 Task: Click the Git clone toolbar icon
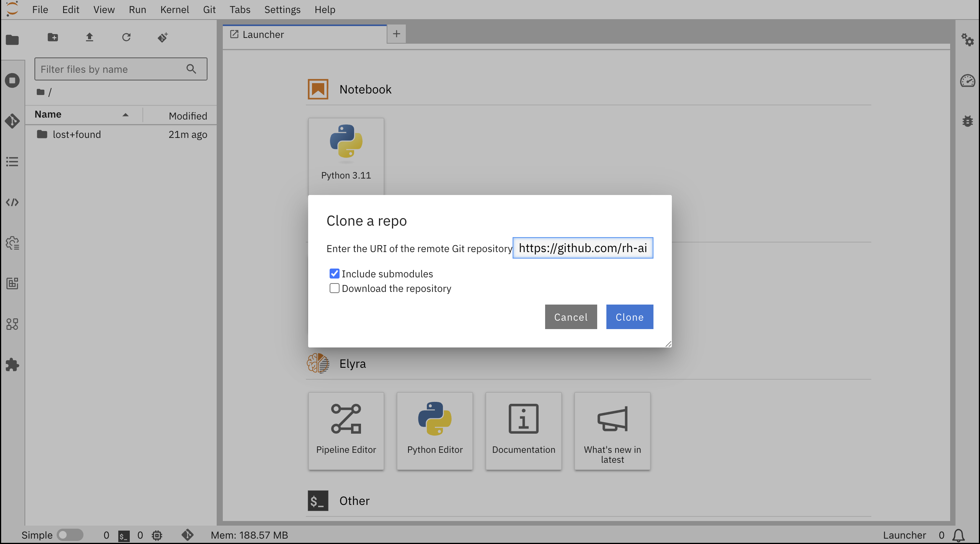tap(163, 38)
